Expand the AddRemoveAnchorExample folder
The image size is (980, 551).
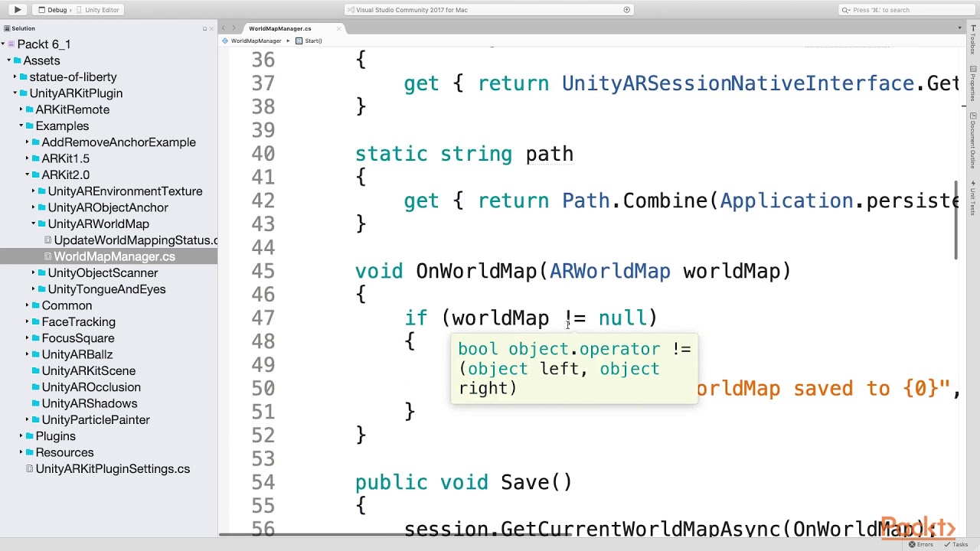click(27, 142)
